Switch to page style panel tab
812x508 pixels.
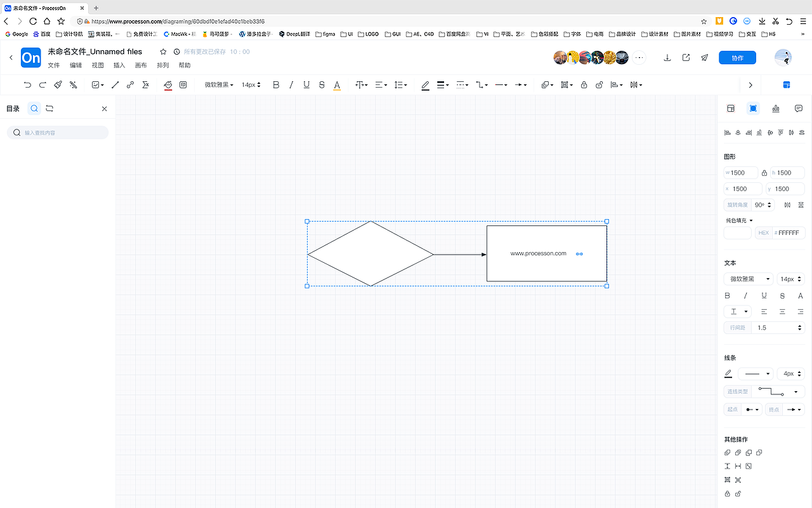[730, 109]
